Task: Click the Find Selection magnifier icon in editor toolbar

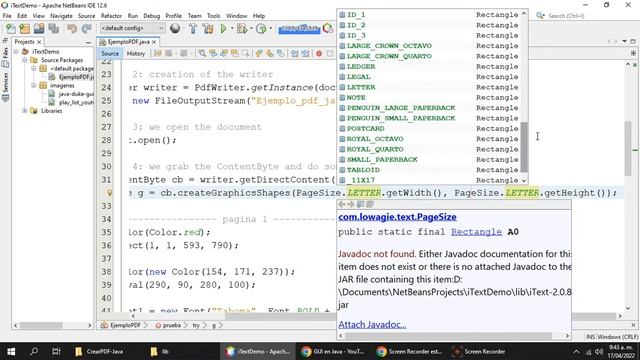Action: coord(202,53)
